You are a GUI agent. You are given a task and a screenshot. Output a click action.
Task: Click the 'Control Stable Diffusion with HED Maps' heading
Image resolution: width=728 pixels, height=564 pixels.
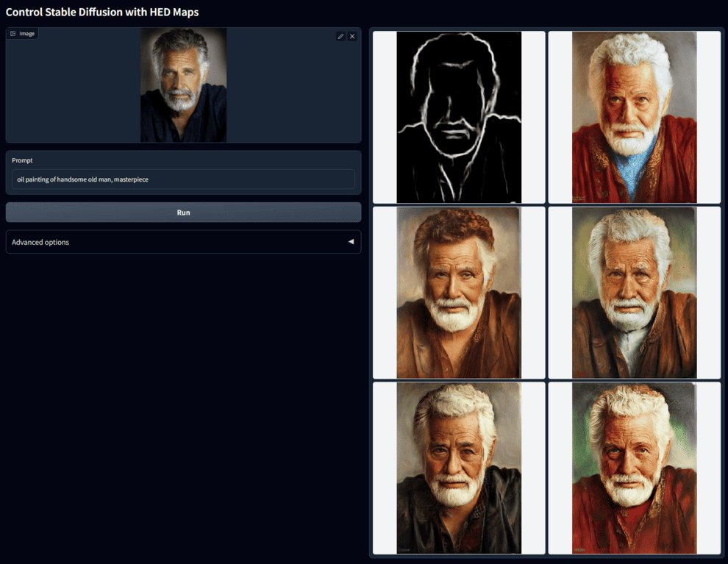102,13
